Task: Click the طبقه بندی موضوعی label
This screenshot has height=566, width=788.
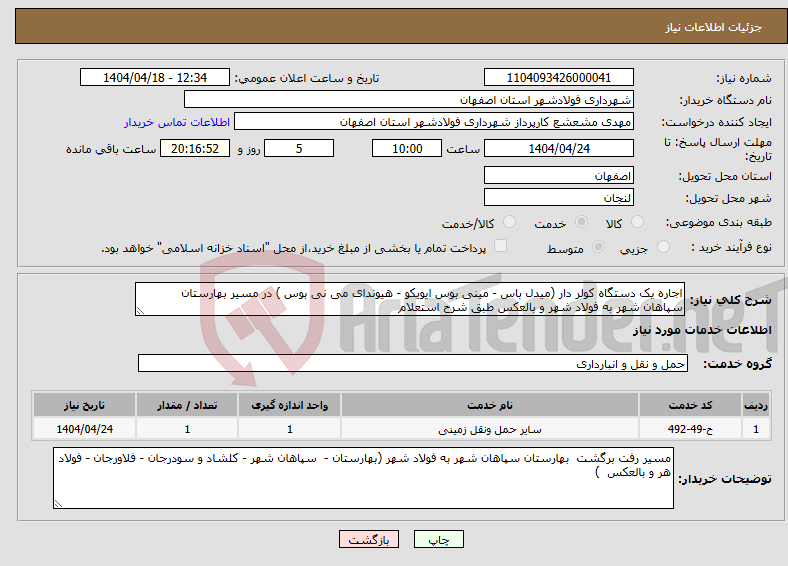Action: click(719, 222)
